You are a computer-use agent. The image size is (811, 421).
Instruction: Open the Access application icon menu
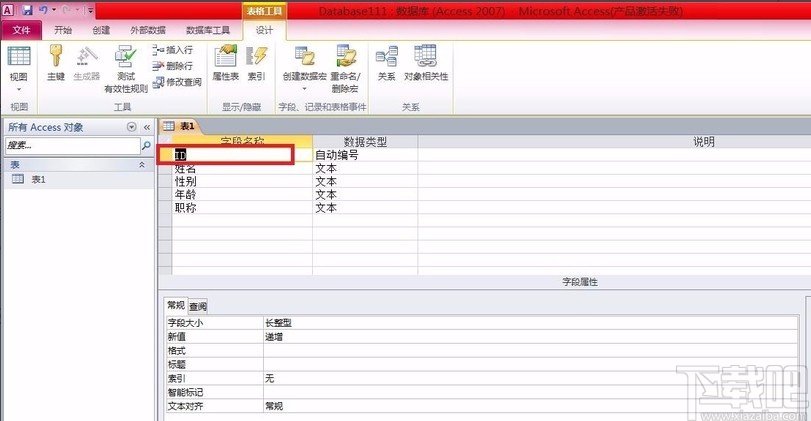(8, 10)
